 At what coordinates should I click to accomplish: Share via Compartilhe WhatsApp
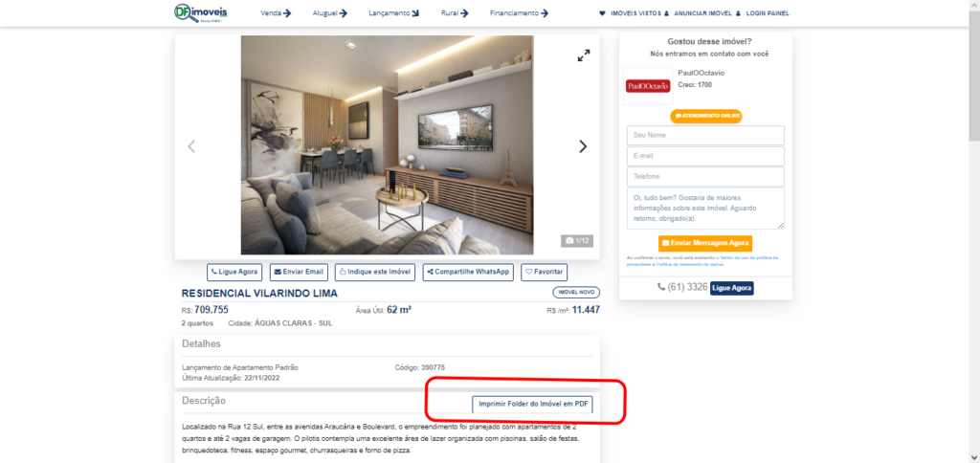469,273
